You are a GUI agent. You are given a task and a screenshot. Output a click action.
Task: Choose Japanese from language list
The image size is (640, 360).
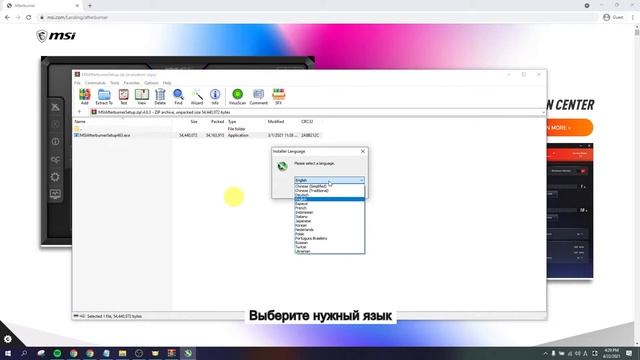[329, 221]
